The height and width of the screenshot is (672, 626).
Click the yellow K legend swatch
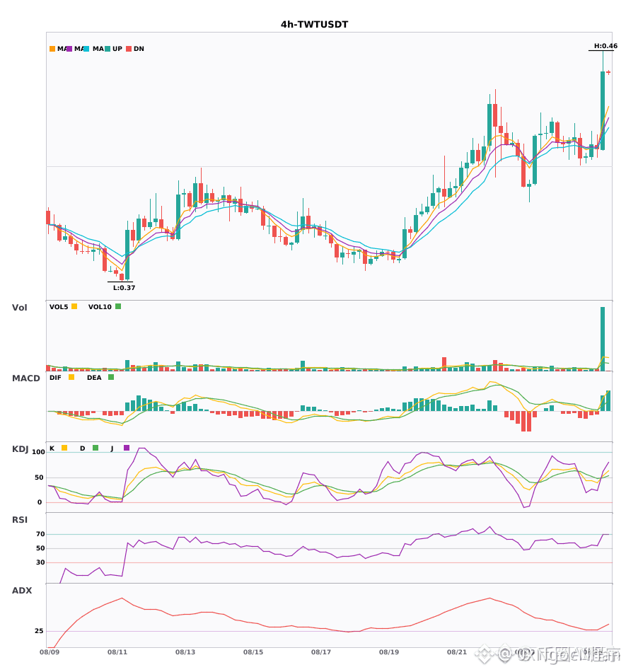tap(64, 448)
